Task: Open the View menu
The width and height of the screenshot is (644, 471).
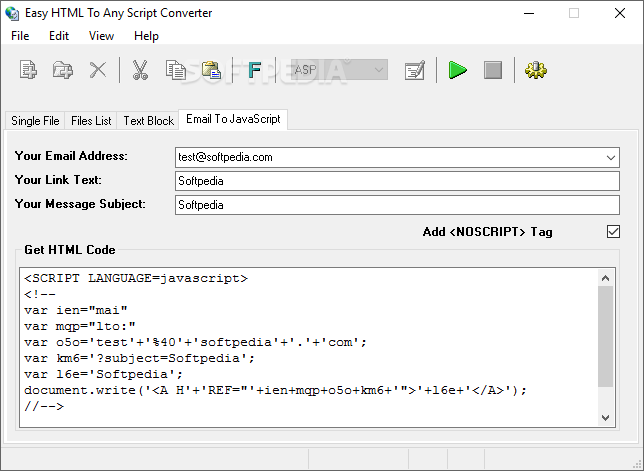Action: point(101,36)
